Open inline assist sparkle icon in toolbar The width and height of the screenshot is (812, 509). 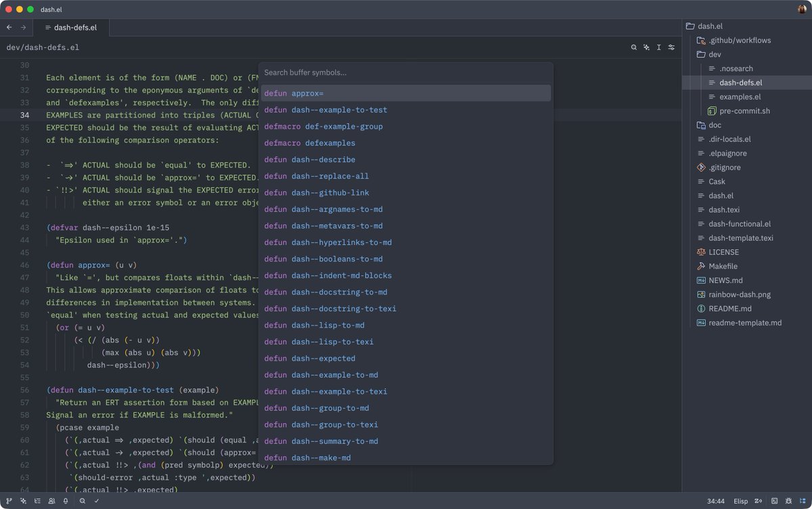click(646, 47)
